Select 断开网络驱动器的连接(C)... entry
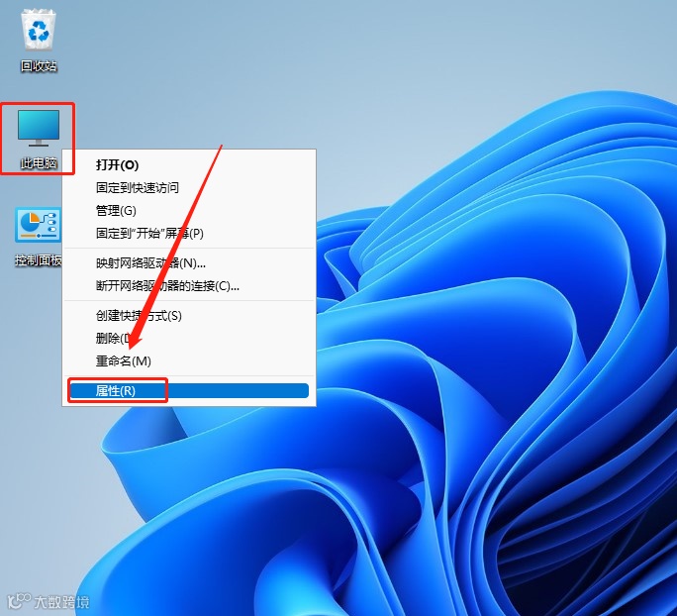Screen dimensions: 677x616 (x=189, y=285)
